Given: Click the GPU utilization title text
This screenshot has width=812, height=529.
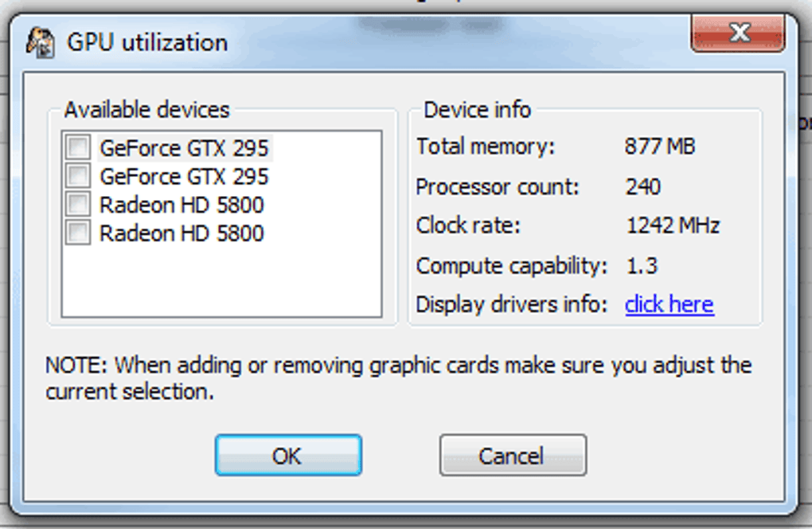Looking at the screenshot, I should tap(147, 42).
